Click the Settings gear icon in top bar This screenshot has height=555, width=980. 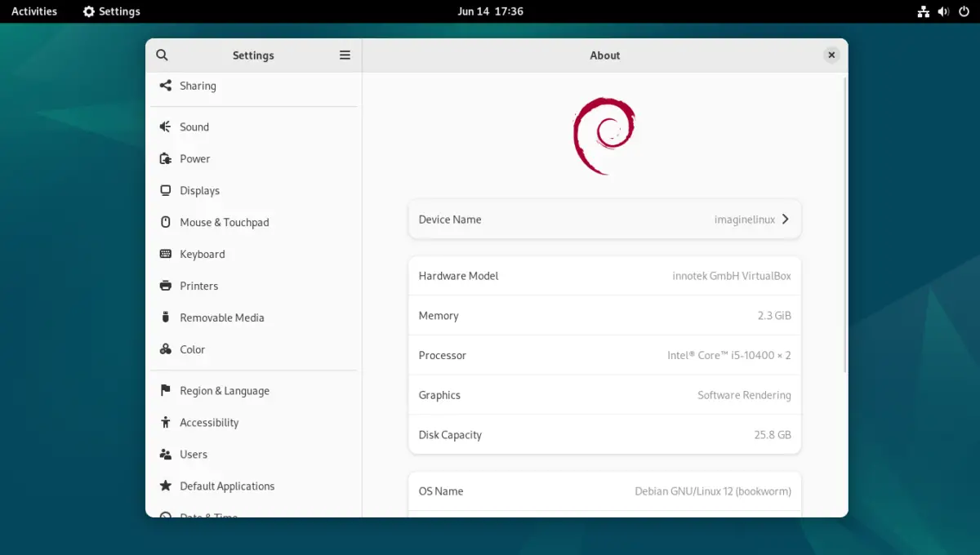click(89, 11)
